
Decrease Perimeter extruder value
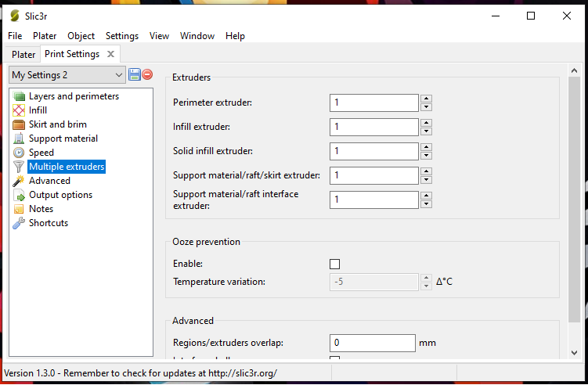click(426, 107)
